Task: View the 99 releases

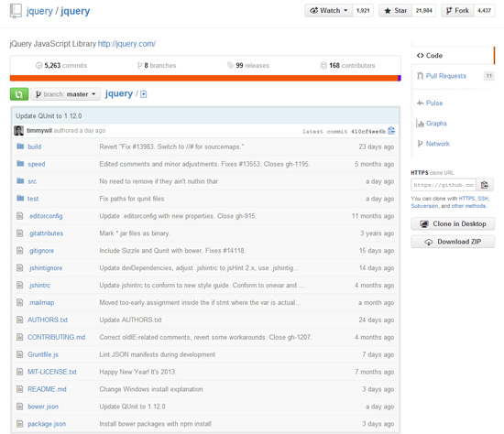Action: (x=247, y=66)
